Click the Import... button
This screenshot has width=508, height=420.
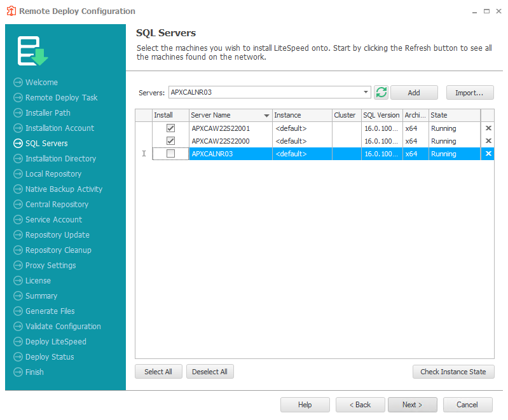point(469,93)
